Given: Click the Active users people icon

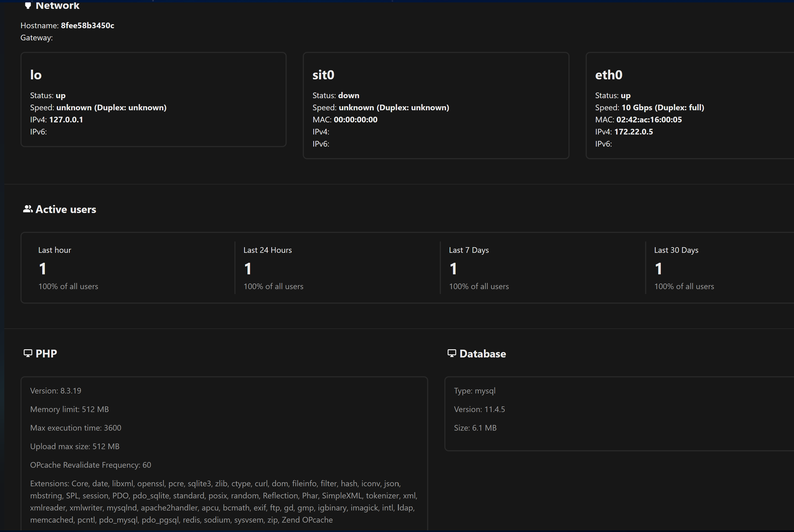Looking at the screenshot, I should tap(28, 209).
